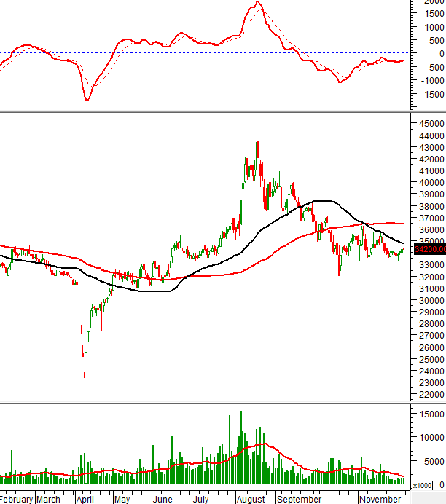Click the oscillator's highest peak in August

tap(257, 4)
